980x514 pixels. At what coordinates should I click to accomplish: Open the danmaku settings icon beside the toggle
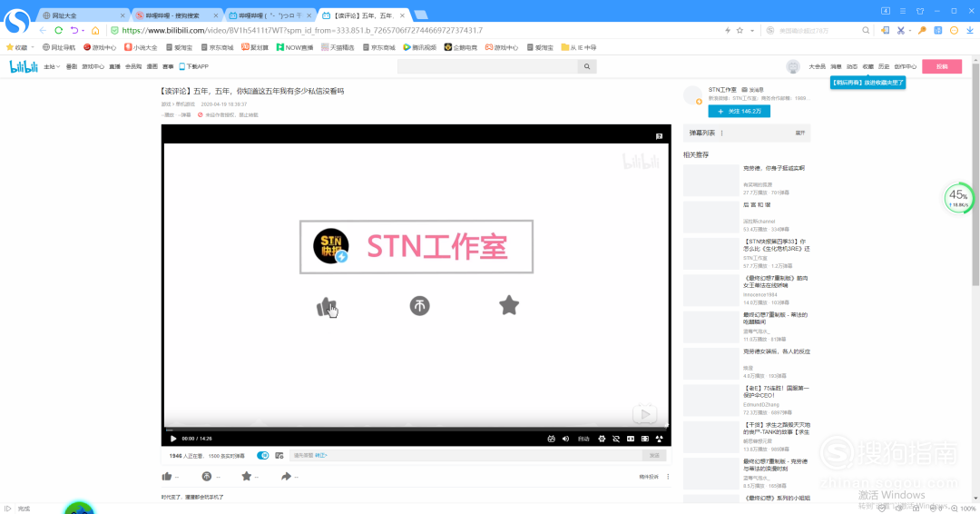[279, 455]
